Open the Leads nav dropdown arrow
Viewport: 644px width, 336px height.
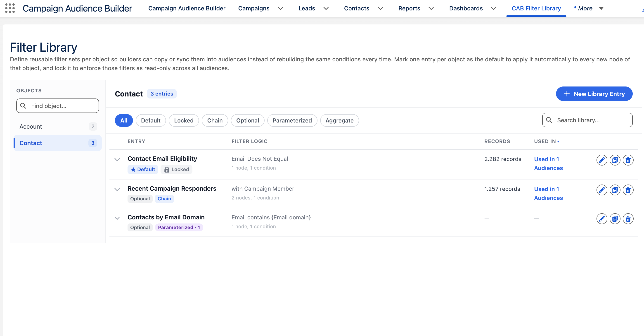[326, 8]
